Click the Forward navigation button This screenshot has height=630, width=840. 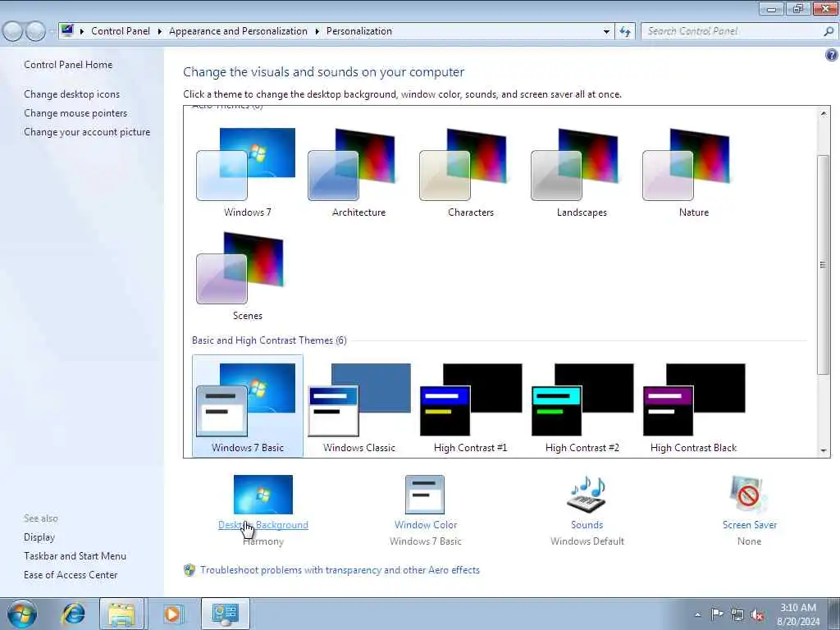[36, 31]
